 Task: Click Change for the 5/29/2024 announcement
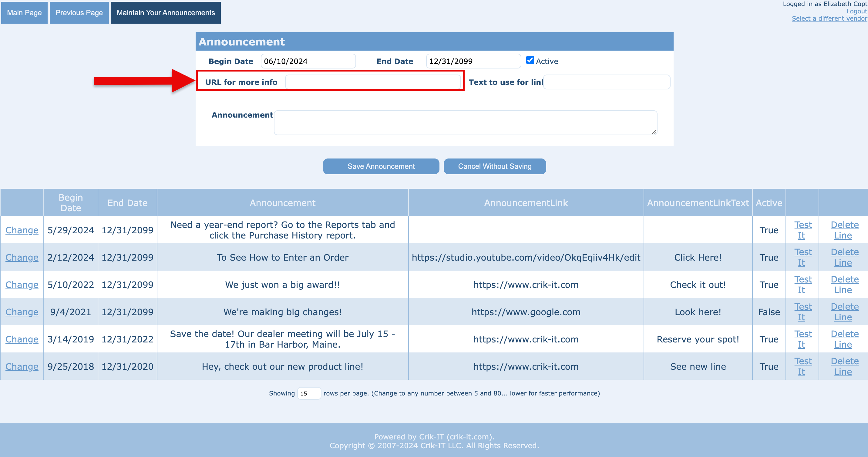[22, 230]
